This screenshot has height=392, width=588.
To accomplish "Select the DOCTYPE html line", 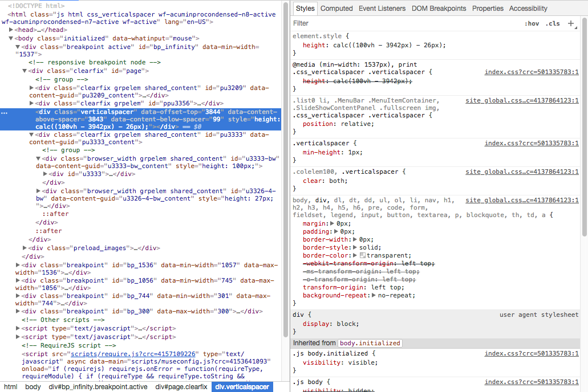I will [36, 6].
